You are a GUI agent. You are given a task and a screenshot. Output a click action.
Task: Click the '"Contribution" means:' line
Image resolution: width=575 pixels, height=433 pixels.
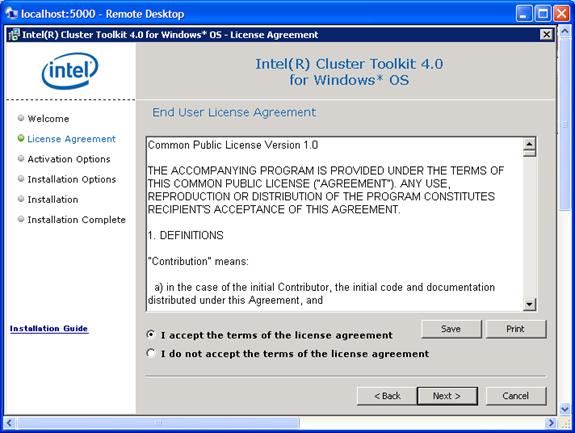198,261
